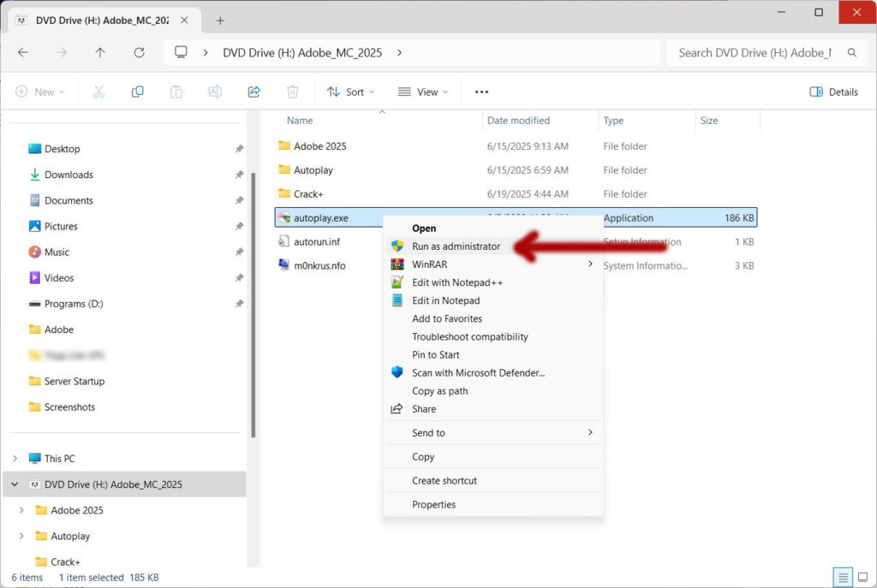Go up one folder level with Up arrow
The image size is (877, 588).
(100, 52)
